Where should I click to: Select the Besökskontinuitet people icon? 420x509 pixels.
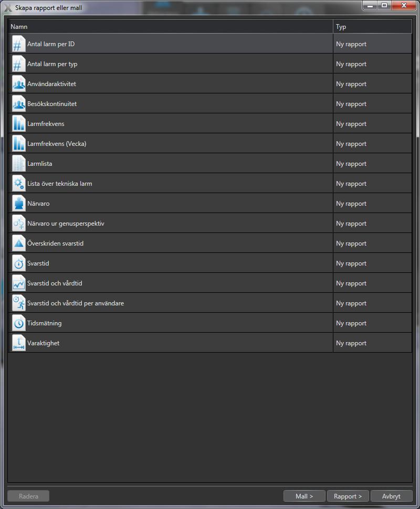coord(18,104)
